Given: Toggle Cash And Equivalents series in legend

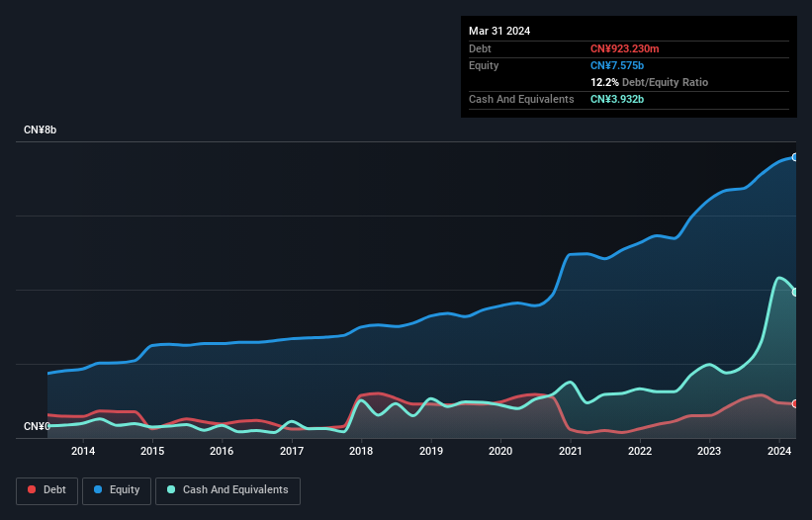Looking at the screenshot, I should point(227,490).
